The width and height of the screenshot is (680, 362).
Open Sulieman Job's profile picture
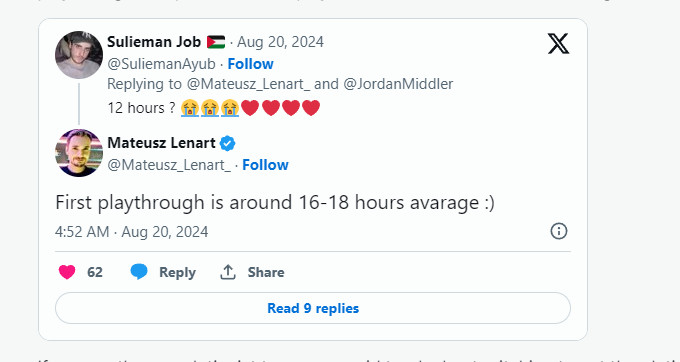(x=79, y=55)
